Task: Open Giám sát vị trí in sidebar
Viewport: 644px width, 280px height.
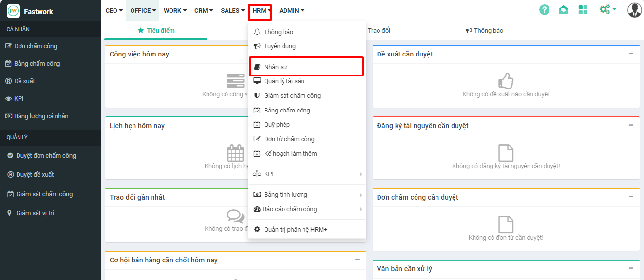Action: point(35,213)
